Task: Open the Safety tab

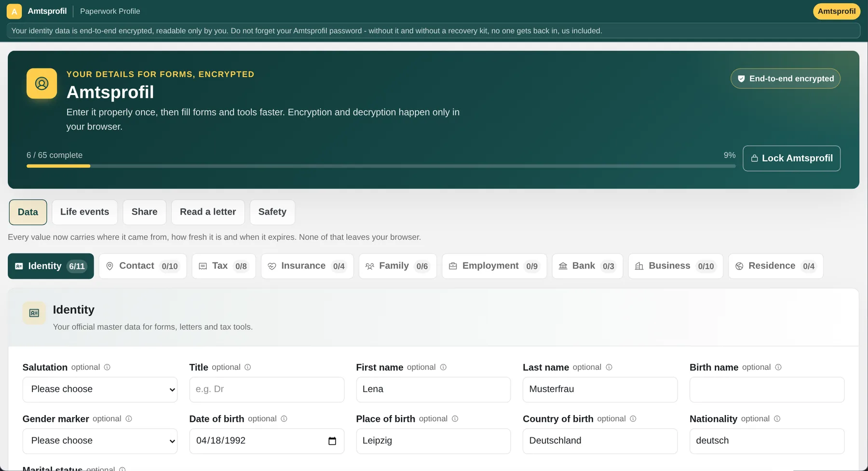Action: coord(272,212)
